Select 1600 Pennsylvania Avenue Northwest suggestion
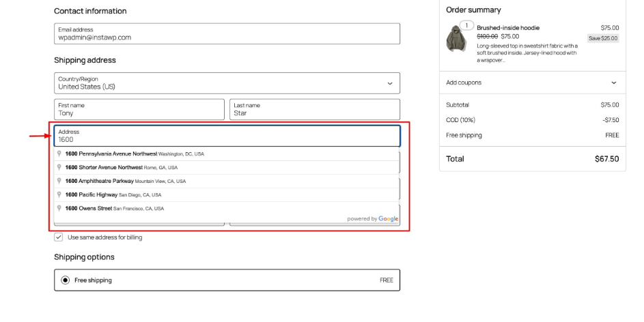 tap(226, 153)
